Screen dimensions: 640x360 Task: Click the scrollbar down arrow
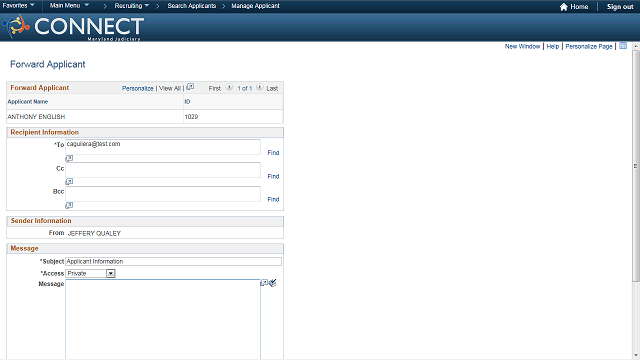coord(636,356)
